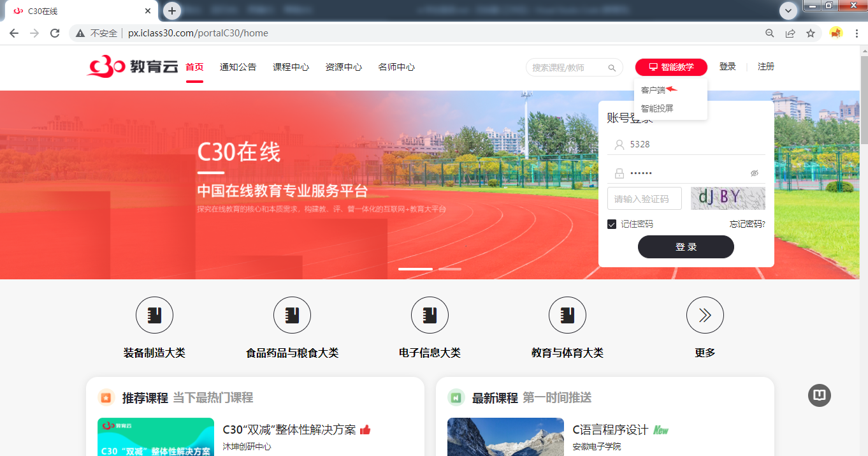Click the 更多 label under chevron

[x=705, y=353]
